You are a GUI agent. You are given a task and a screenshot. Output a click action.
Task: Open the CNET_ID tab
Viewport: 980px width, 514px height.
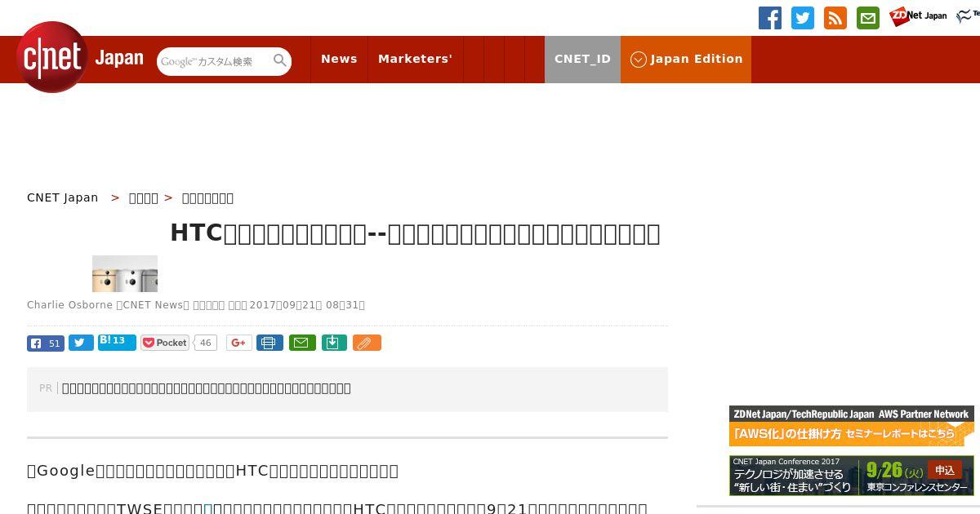582,60
